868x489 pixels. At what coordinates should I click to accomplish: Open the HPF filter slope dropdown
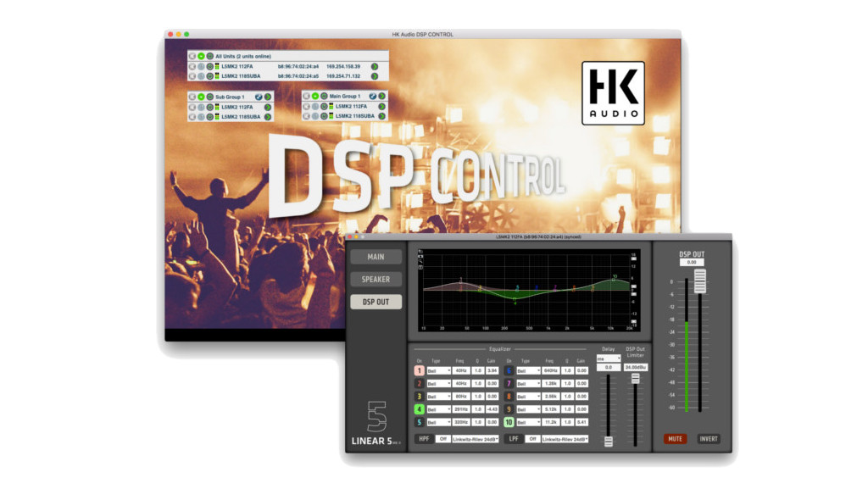coord(475,439)
